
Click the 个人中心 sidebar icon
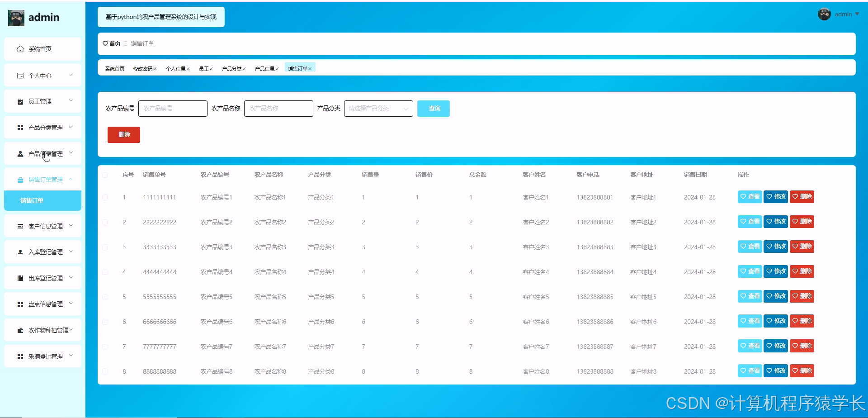tap(20, 76)
